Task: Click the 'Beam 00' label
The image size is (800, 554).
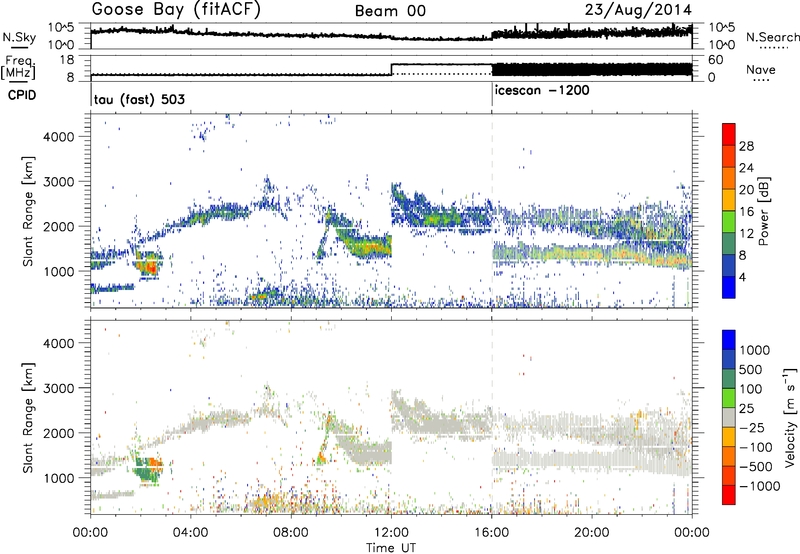Action: point(390,11)
